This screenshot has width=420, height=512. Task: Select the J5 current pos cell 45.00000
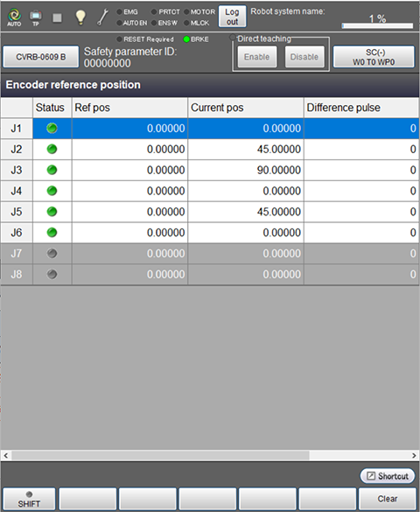coord(246,212)
